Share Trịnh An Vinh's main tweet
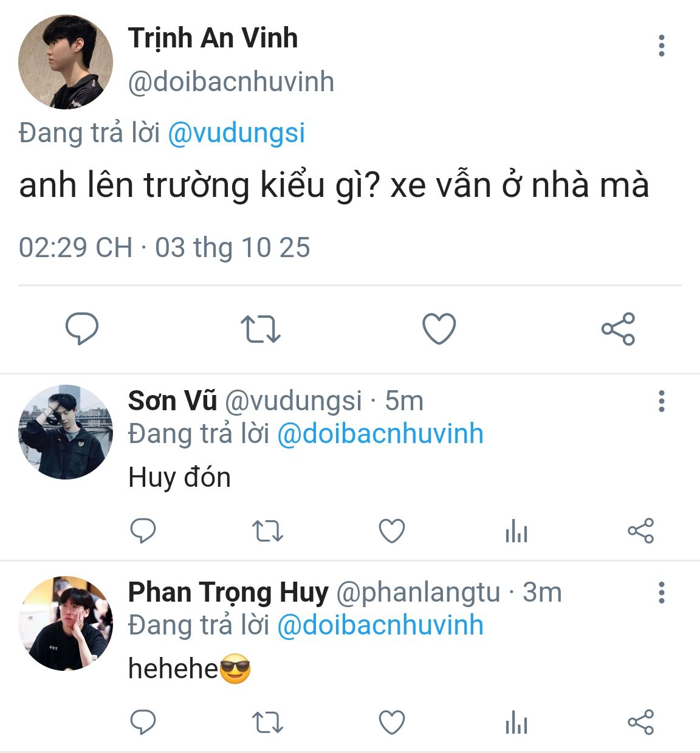The width and height of the screenshot is (700, 753). pyautogui.click(x=618, y=329)
